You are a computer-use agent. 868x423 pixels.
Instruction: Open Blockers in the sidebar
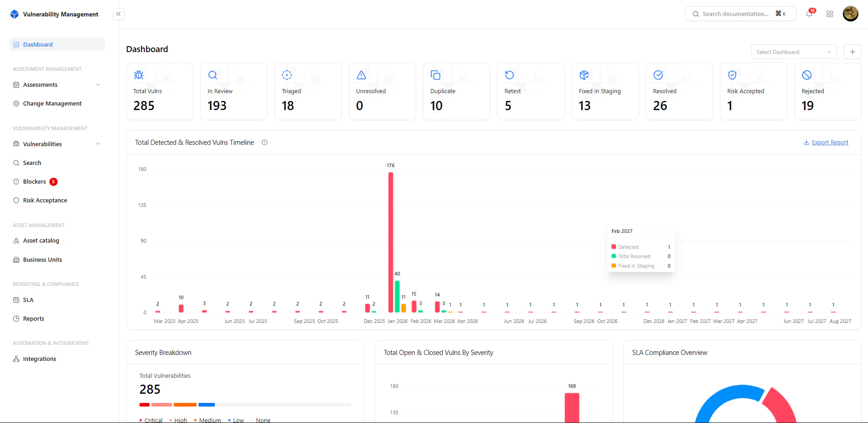click(34, 181)
